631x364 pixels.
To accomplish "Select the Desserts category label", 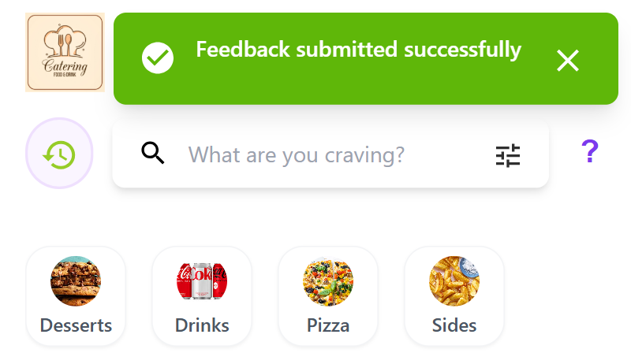I will (x=76, y=325).
